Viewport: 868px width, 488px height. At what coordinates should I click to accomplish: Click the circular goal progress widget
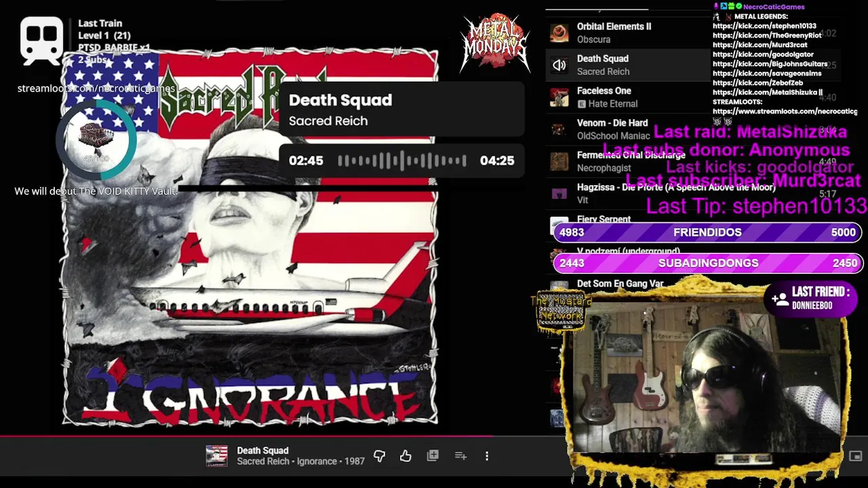(x=96, y=141)
